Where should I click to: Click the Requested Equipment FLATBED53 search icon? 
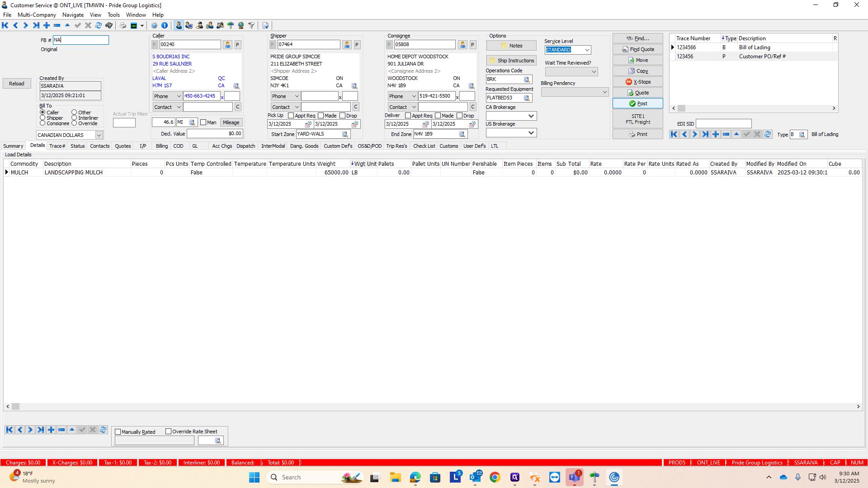(x=527, y=98)
